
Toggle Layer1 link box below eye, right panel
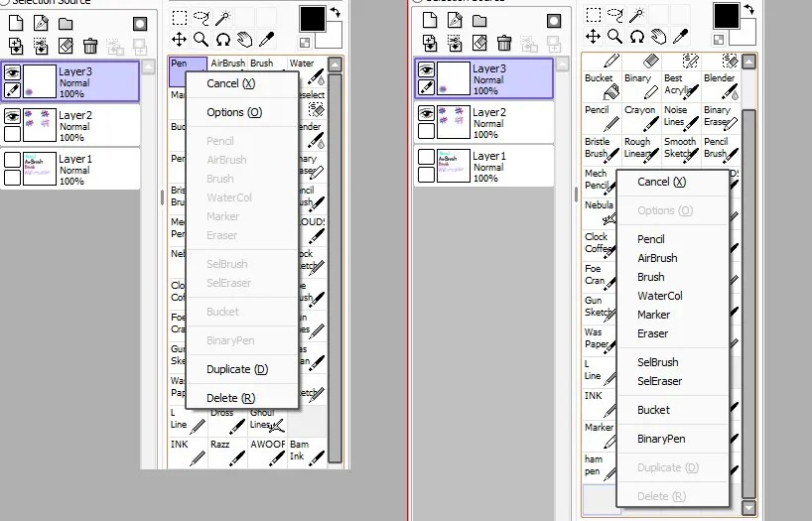pyautogui.click(x=426, y=174)
